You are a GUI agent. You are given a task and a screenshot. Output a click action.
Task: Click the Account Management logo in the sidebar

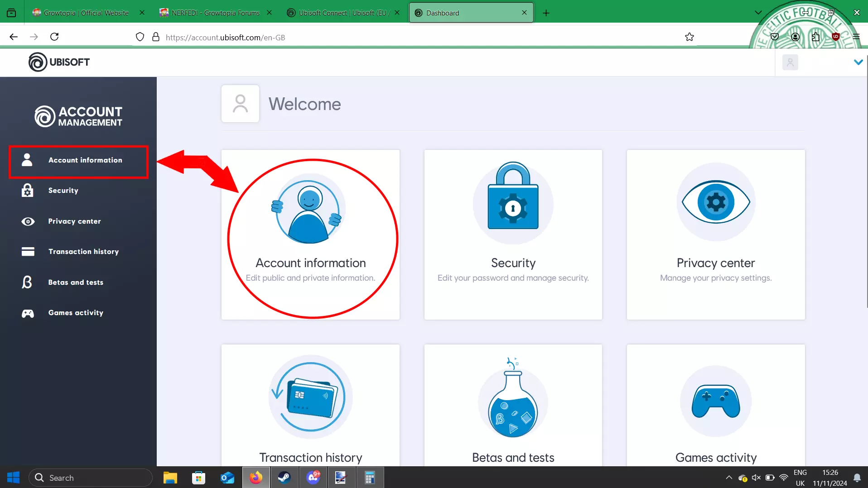click(x=78, y=116)
